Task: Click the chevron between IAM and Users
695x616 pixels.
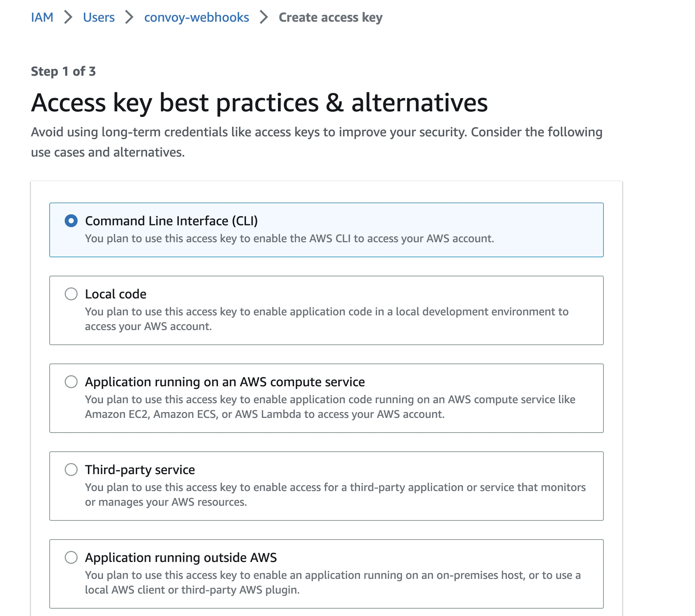Action: [67, 17]
